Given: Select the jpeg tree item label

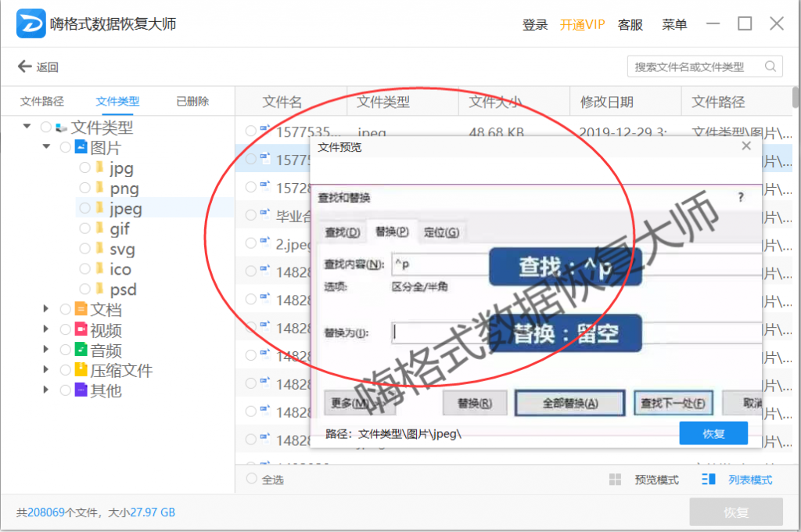Looking at the screenshot, I should point(126,209).
